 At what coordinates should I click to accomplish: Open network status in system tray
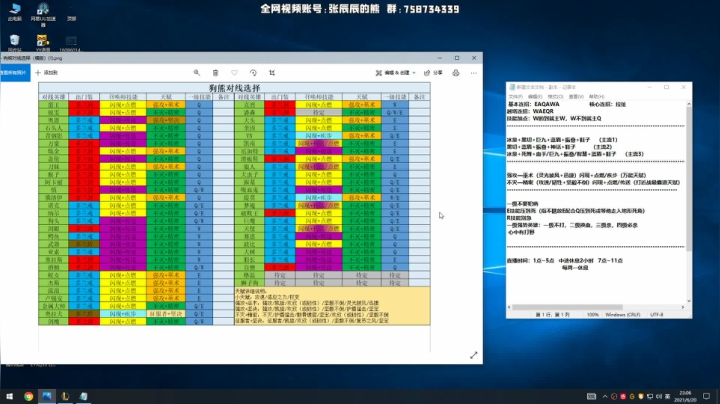click(650, 396)
